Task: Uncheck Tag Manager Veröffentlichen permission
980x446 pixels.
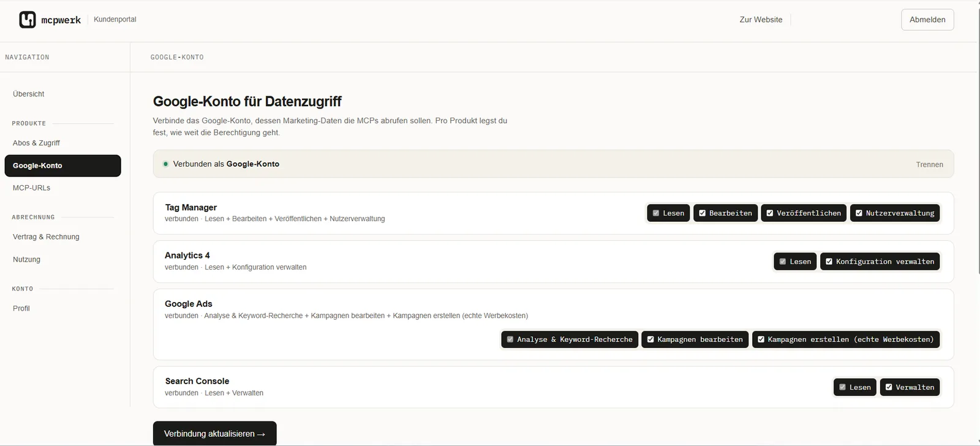Action: pyautogui.click(x=770, y=213)
